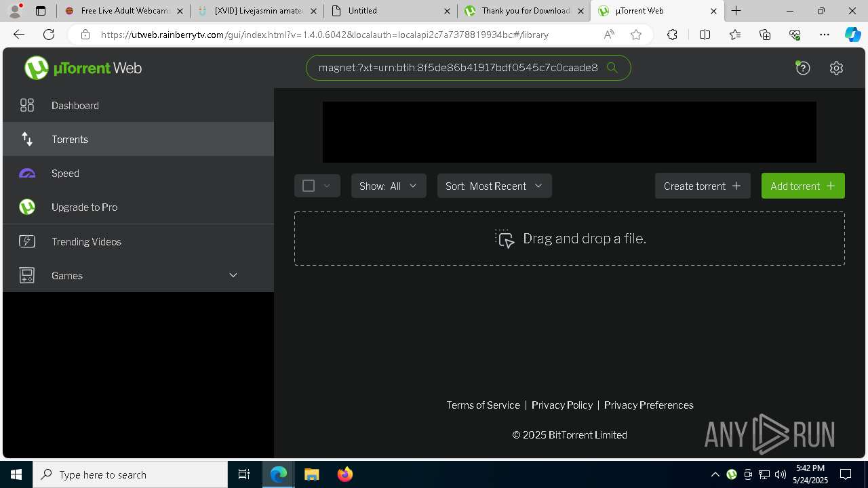The height and width of the screenshot is (488, 868).
Task: Click µTorrent tray icon
Action: (x=732, y=474)
